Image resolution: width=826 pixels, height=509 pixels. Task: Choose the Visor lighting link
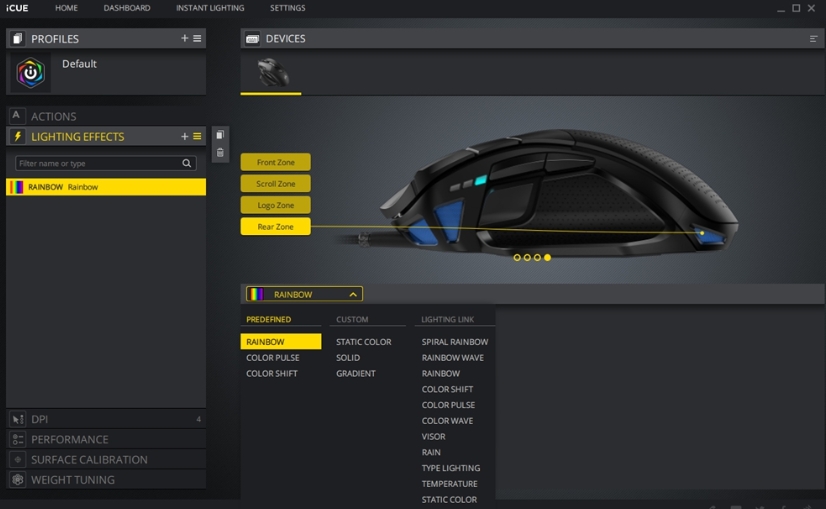434,436
